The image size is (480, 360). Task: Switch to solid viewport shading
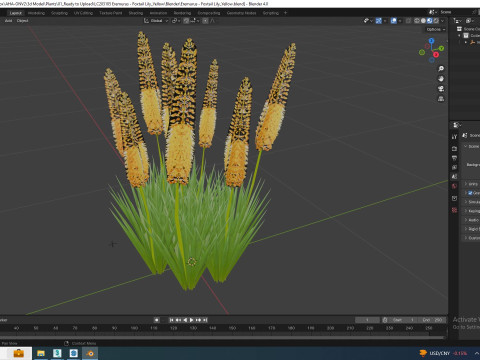[423, 21]
